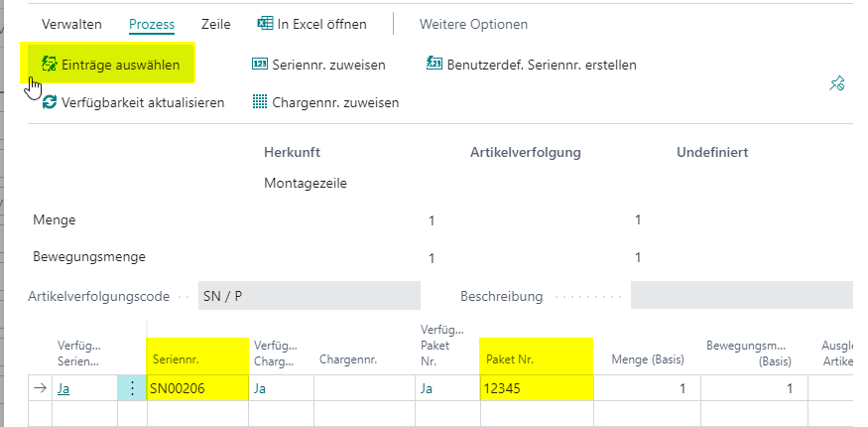Open the Verwalten menu

[72, 25]
